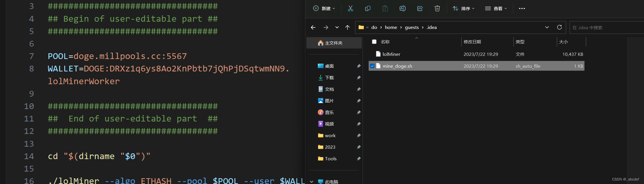This screenshot has height=184, width=644.
Task: Click the Paste clipboard icon
Action: point(385,8)
